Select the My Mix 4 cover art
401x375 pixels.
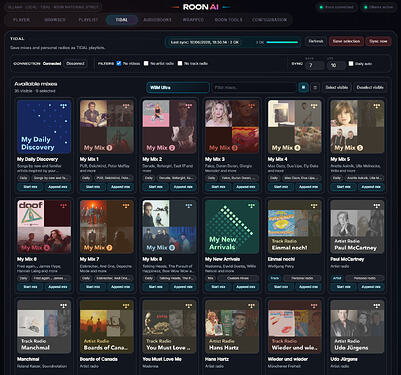pos(295,127)
